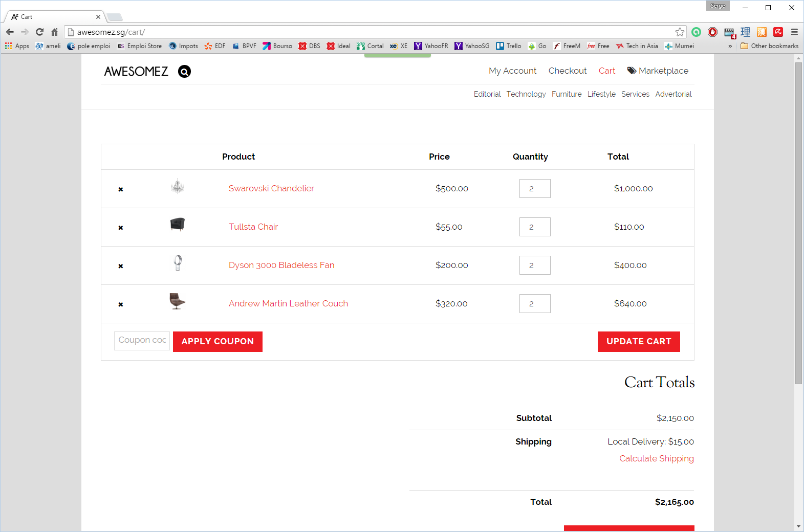The width and height of the screenshot is (804, 532).
Task: Open the Furniture category
Action: pos(567,94)
